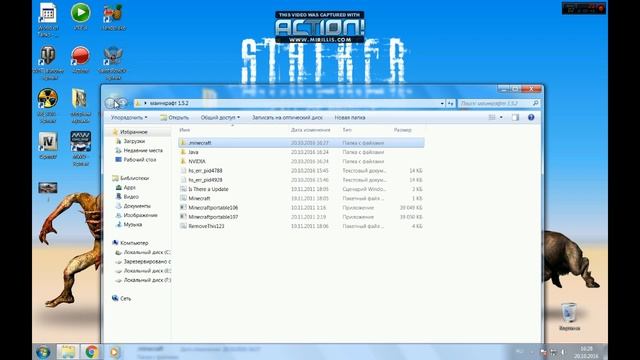640x360 pixels.
Task: Open the Изображения library
Action: coord(140,215)
